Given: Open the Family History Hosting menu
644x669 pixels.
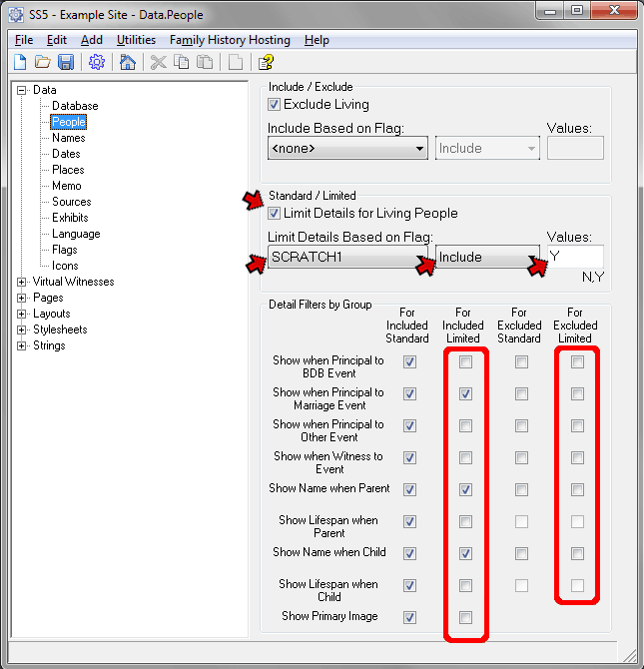Looking at the screenshot, I should pos(230,40).
